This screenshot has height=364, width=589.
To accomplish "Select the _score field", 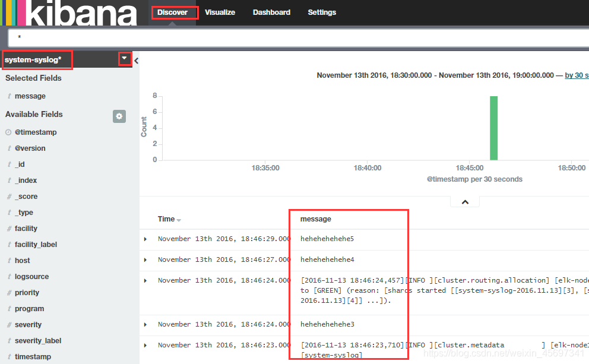I will [x=26, y=197].
